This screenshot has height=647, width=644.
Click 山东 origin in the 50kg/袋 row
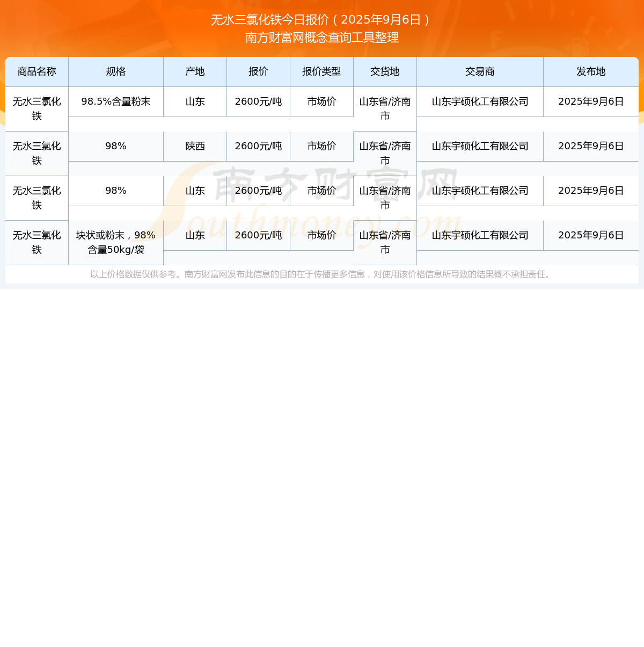coord(195,235)
